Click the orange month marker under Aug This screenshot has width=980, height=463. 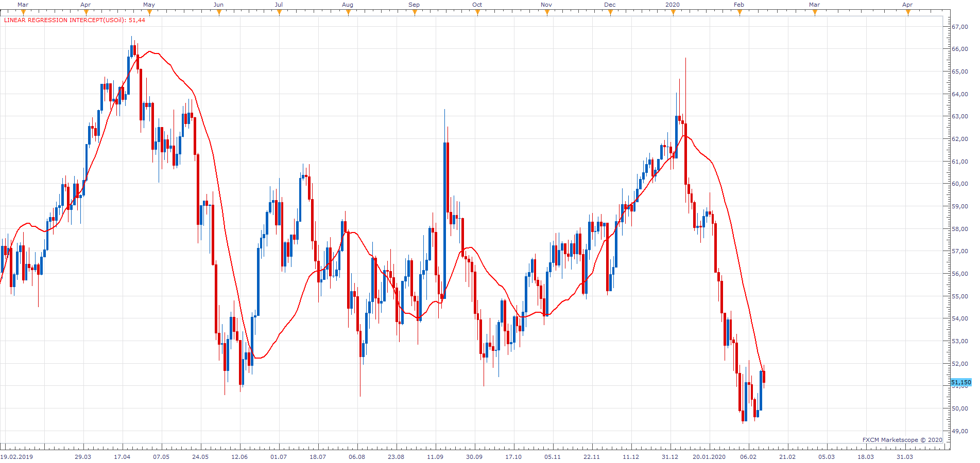coord(348,12)
